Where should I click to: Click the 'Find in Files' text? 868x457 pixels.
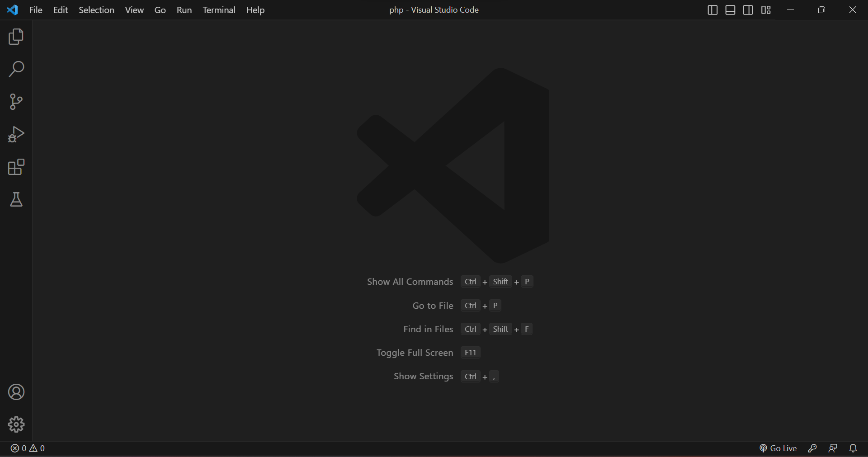[x=428, y=329]
